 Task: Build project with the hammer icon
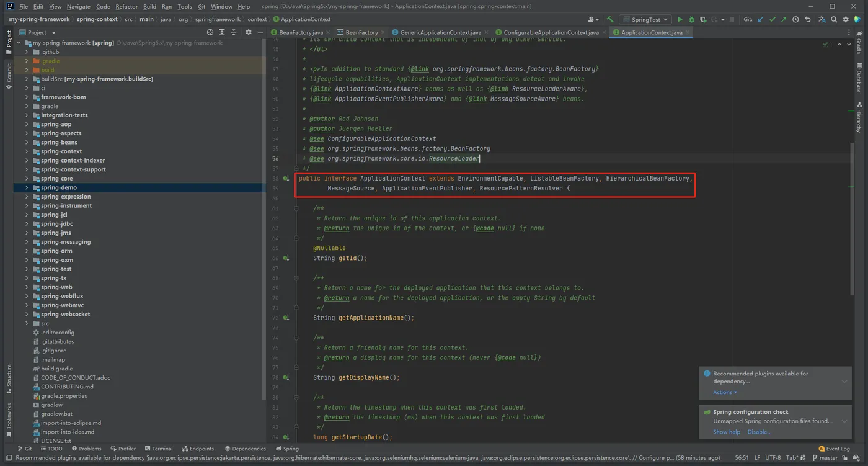pyautogui.click(x=610, y=20)
